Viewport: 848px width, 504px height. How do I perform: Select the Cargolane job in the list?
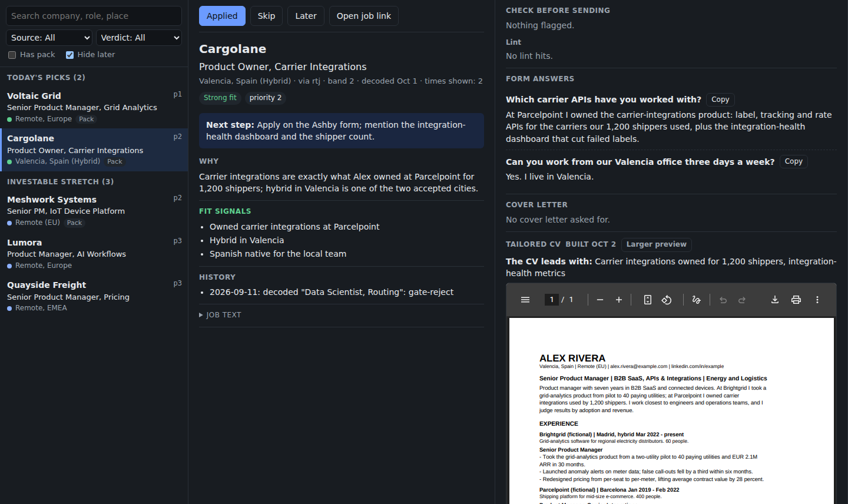click(x=94, y=150)
